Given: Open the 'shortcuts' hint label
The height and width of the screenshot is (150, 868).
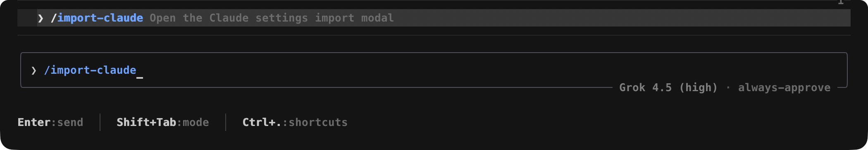Looking at the screenshot, I should (318, 122).
